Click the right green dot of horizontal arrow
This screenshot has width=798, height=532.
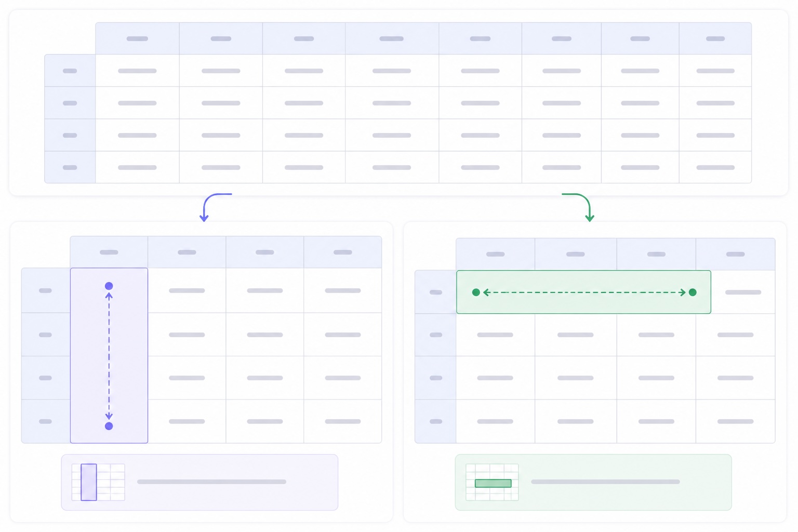click(693, 292)
